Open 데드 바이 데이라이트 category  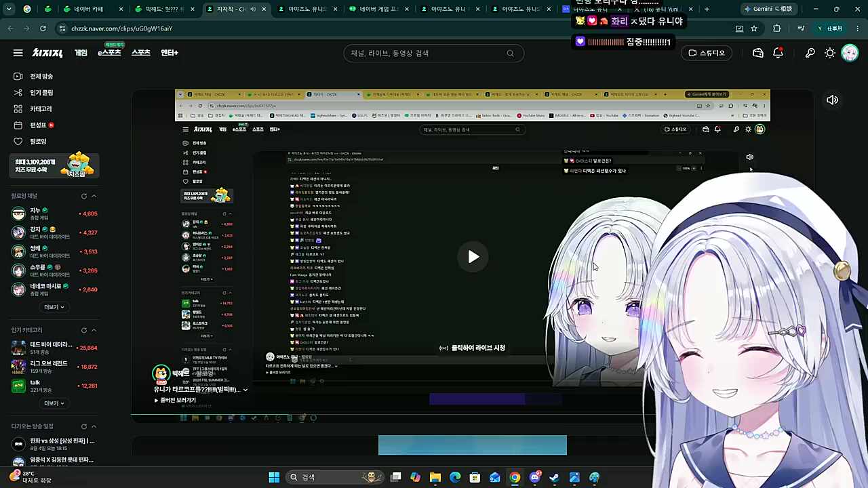tap(56, 348)
